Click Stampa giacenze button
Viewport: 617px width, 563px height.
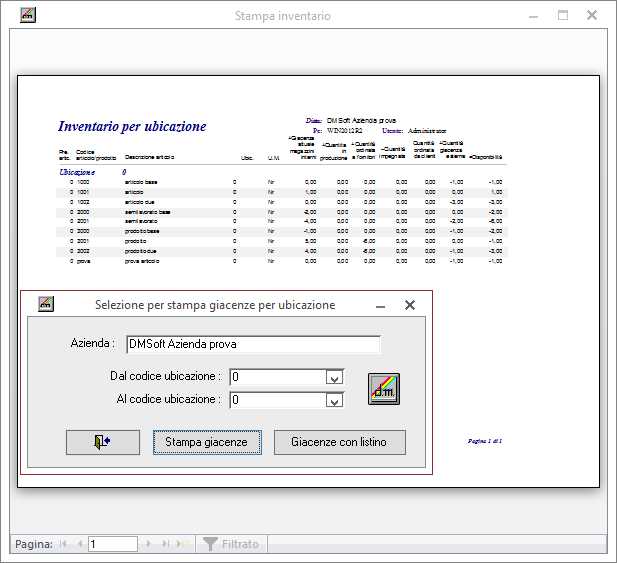[207, 442]
